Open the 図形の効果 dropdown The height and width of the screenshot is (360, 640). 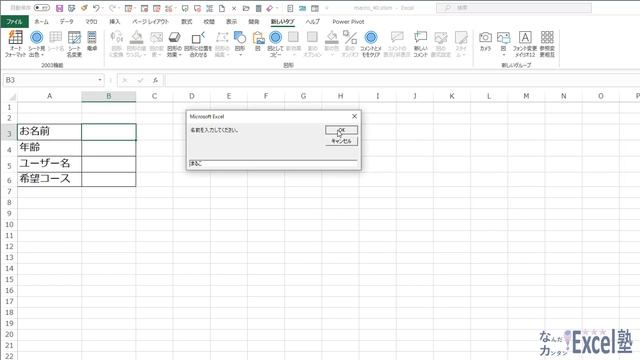[174, 44]
